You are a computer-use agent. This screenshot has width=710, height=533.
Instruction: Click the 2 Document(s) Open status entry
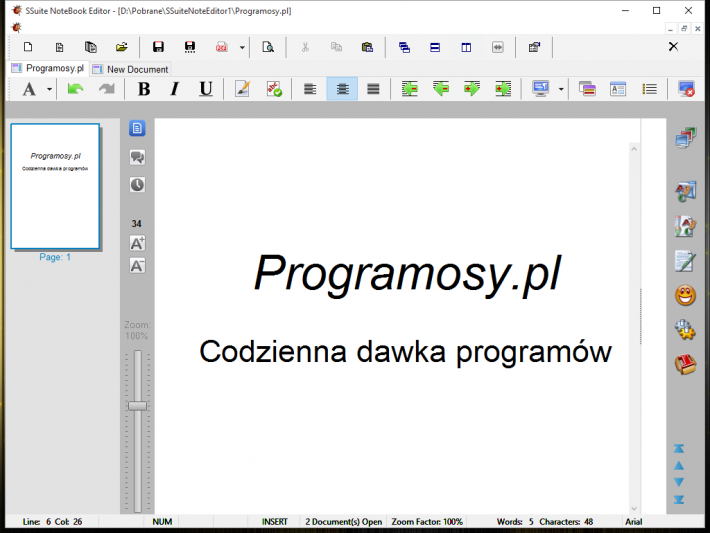pos(344,522)
